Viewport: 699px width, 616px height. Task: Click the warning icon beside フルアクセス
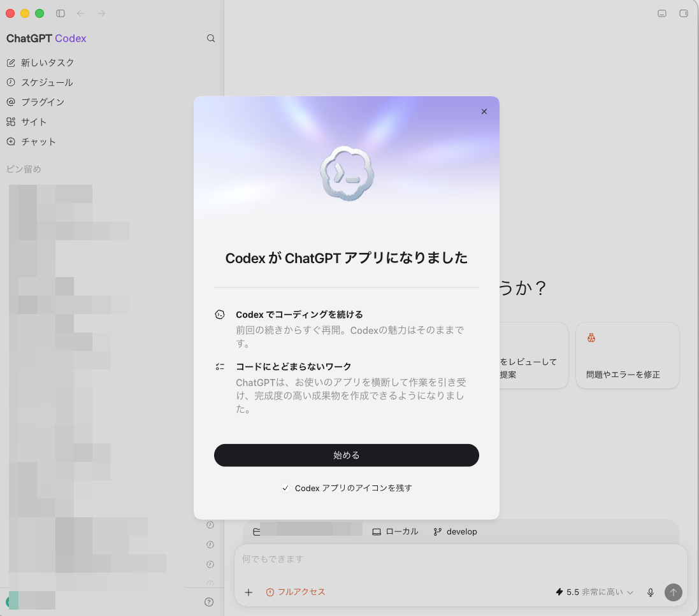(270, 592)
